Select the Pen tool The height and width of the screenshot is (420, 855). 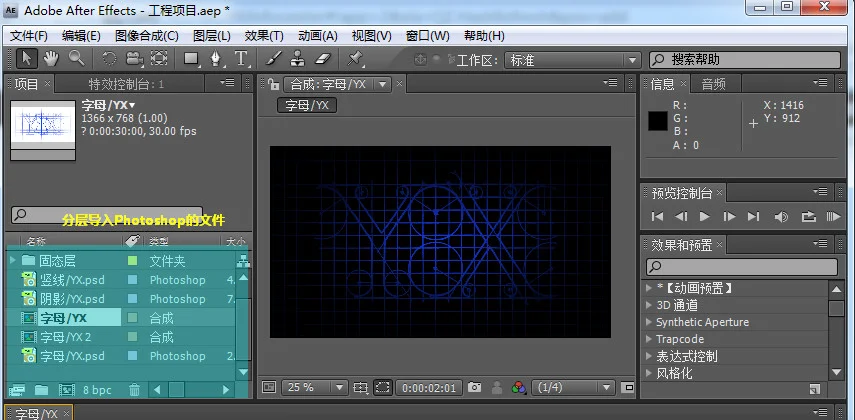(217, 59)
